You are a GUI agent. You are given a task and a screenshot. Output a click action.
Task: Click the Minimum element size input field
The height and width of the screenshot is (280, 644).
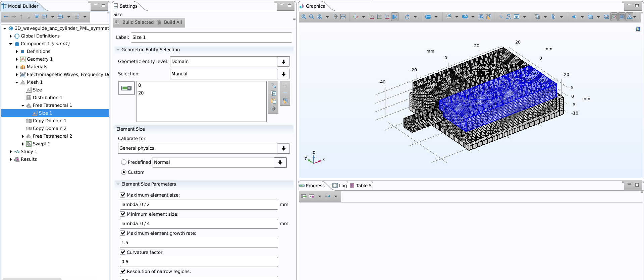point(199,224)
